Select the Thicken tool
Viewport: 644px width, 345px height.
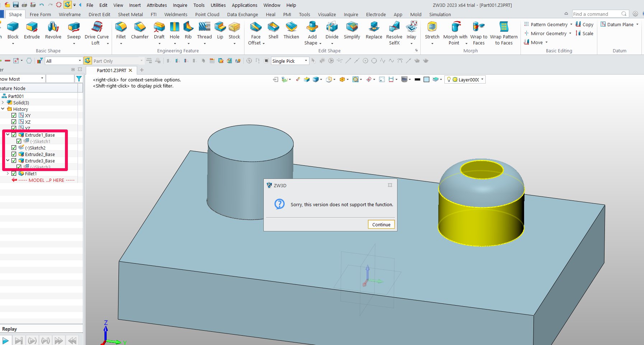[x=291, y=30]
